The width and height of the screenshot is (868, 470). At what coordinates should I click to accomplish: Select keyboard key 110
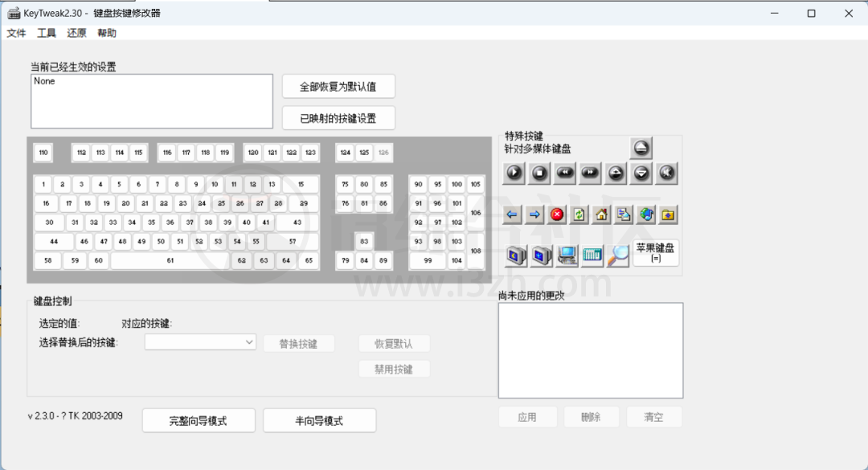43,152
